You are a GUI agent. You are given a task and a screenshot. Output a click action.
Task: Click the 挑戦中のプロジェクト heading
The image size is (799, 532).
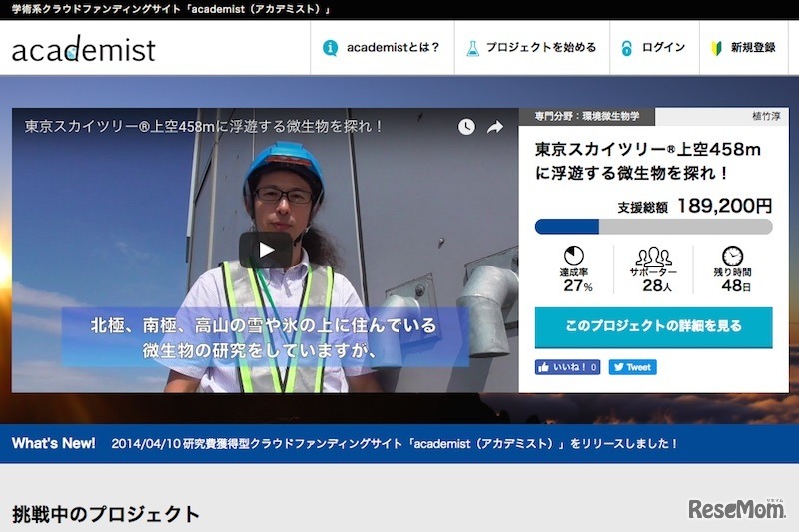pos(106,514)
